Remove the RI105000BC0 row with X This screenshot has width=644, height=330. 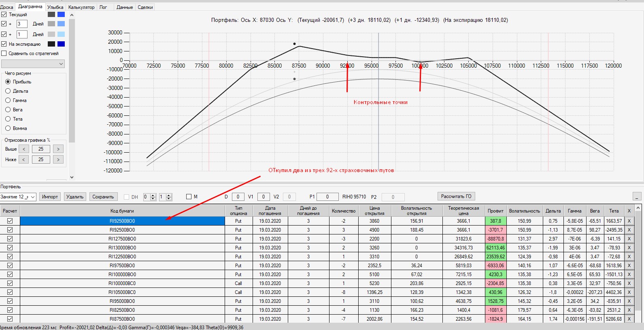629,292
